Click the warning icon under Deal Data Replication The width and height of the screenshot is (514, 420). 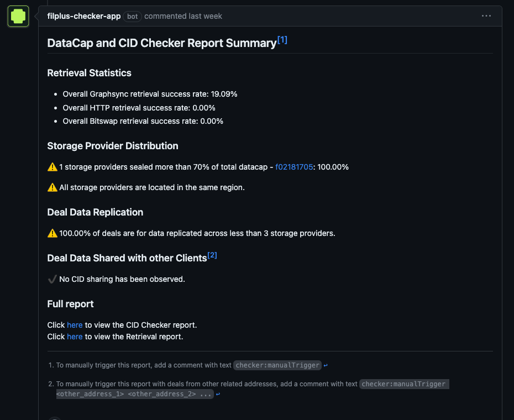(x=52, y=233)
